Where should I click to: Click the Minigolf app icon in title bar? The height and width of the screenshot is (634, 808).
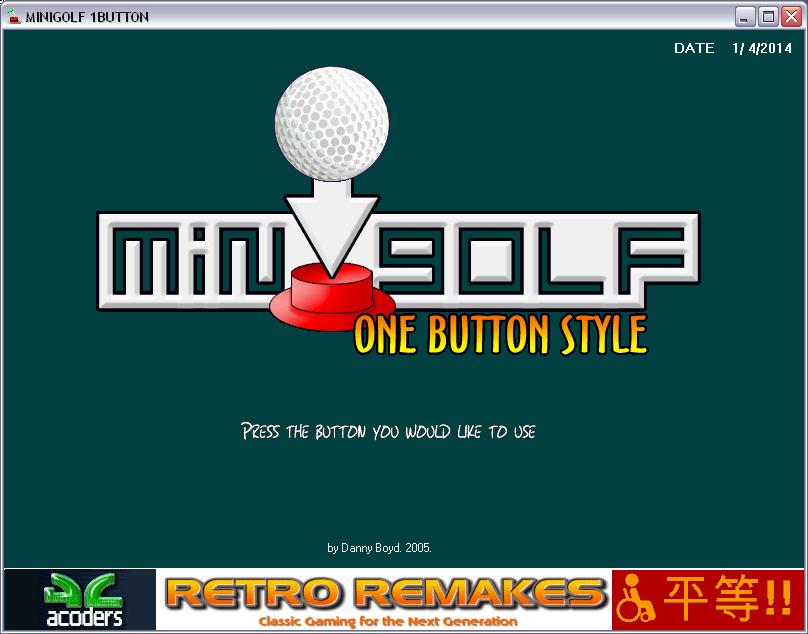(x=14, y=16)
